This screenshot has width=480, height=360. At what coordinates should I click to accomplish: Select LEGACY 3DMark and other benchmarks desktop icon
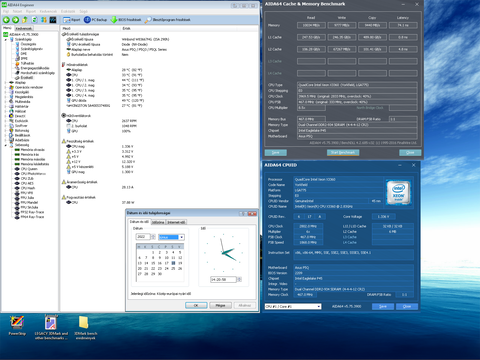click(x=51, y=327)
